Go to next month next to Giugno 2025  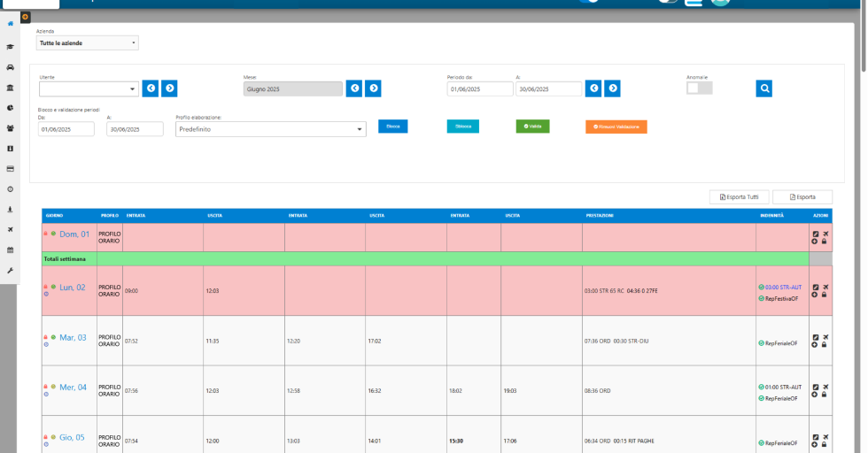tap(373, 88)
